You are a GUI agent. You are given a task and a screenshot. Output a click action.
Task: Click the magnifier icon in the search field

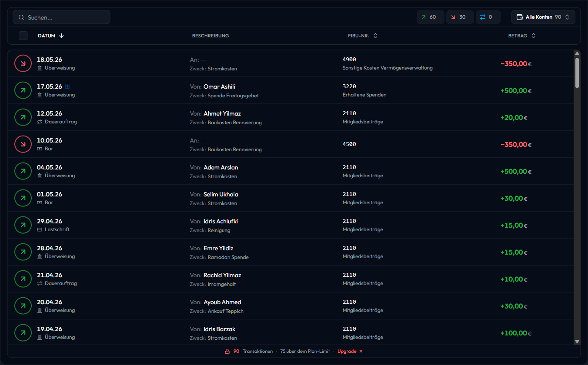pos(21,17)
